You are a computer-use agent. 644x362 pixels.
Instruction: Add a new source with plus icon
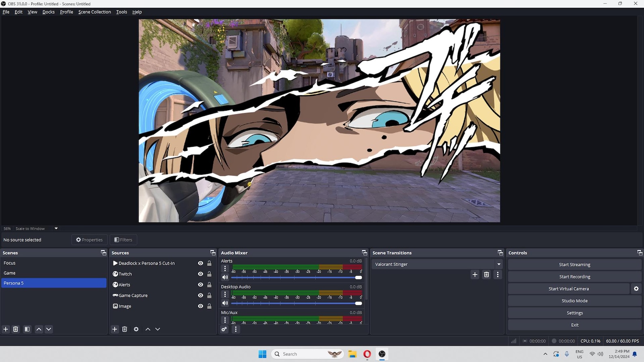tap(115, 329)
